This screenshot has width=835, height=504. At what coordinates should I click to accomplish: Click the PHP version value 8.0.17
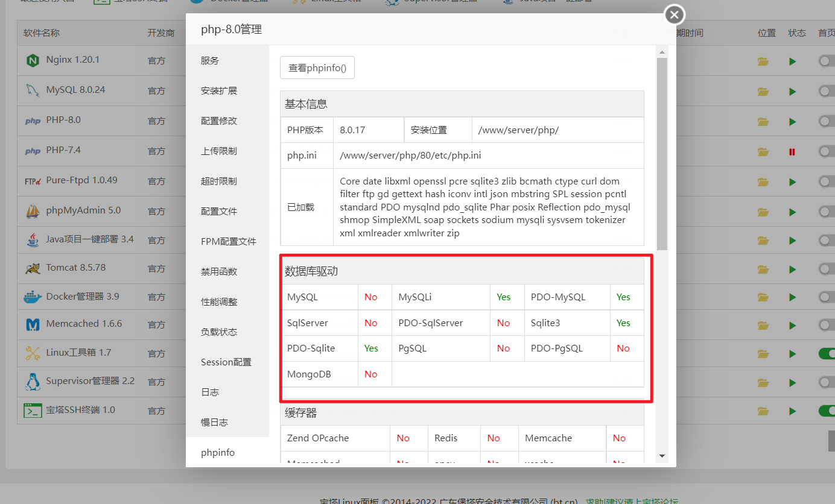(352, 130)
